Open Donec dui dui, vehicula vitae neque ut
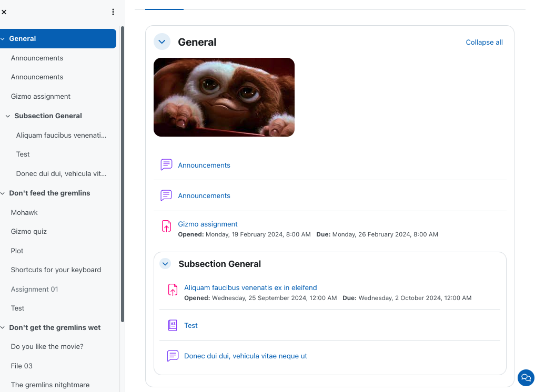The image size is (545, 392). (x=246, y=356)
